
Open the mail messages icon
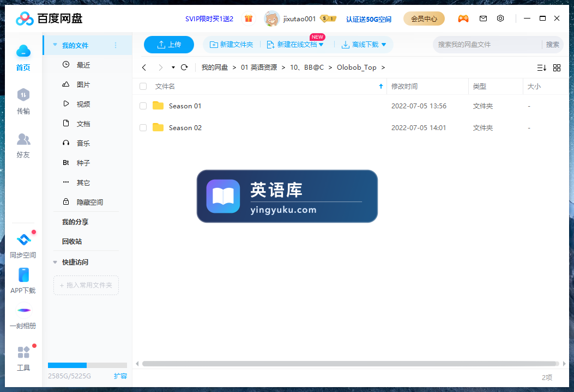pos(483,19)
